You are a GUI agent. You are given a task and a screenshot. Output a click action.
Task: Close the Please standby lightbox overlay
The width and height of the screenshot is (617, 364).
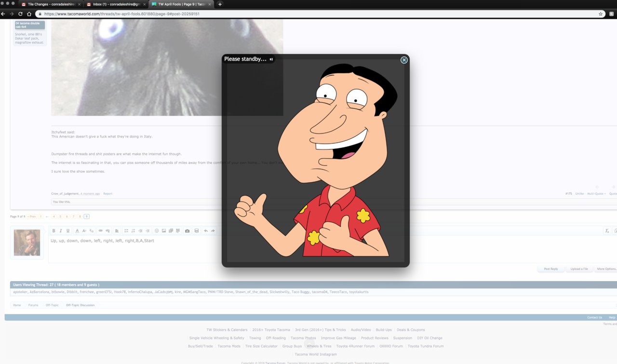pyautogui.click(x=404, y=60)
